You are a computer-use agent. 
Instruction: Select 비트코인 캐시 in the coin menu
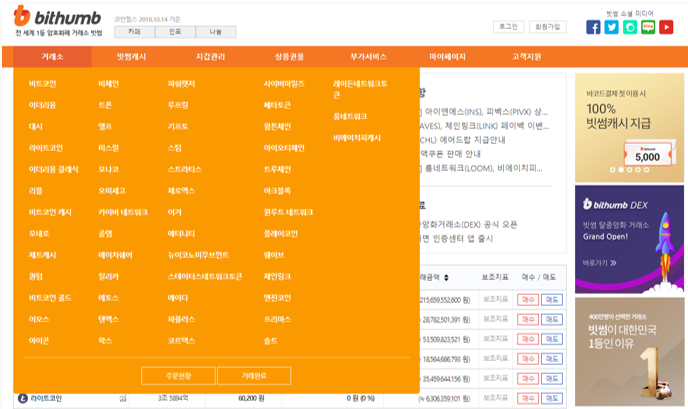[50, 212]
